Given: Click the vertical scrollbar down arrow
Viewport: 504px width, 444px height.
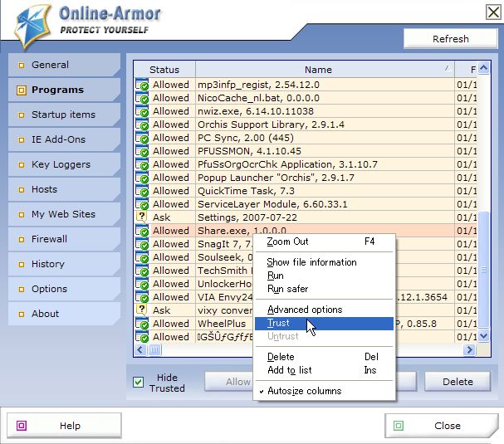Looking at the screenshot, I should point(483,336).
